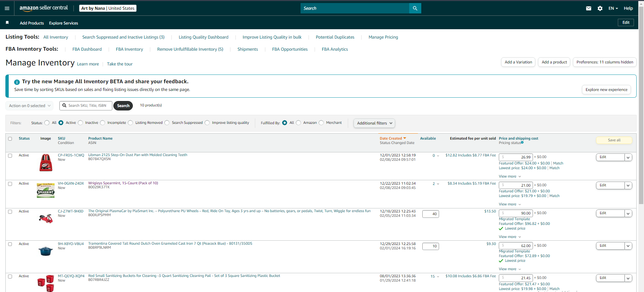
Task: Open Edit dropdown arrow for PlasmaCar row
Action: (628, 213)
